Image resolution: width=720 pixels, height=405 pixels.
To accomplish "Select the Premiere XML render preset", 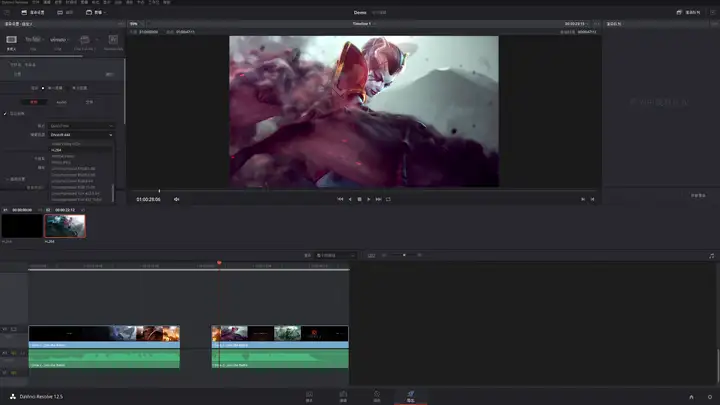I will click(x=113, y=40).
